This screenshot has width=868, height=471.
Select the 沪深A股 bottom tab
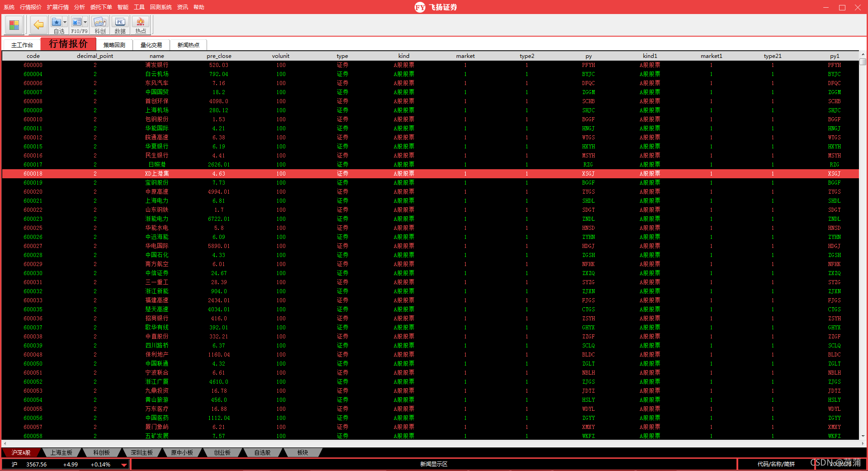tap(21, 452)
